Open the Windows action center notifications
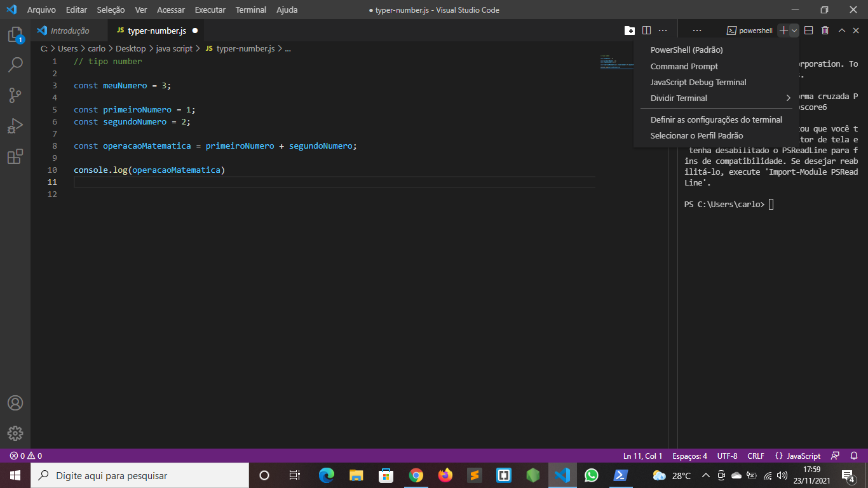The width and height of the screenshot is (868, 488). [848, 475]
